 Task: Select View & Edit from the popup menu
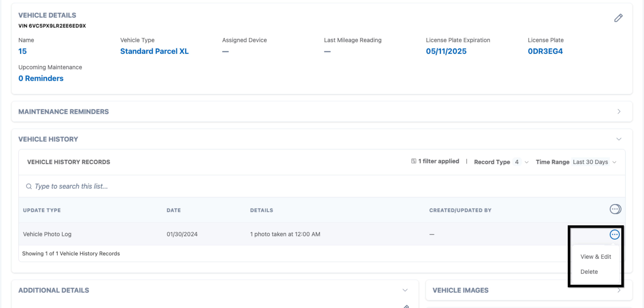click(596, 256)
